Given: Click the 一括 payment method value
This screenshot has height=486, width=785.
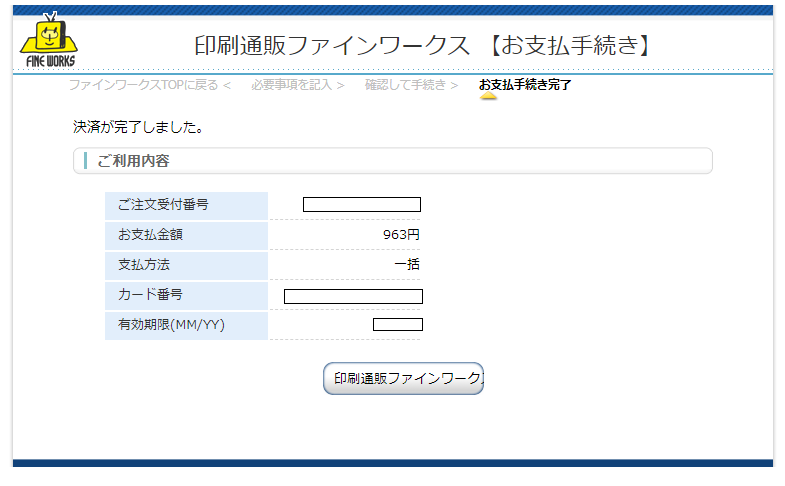Looking at the screenshot, I should pyautogui.click(x=407, y=264).
